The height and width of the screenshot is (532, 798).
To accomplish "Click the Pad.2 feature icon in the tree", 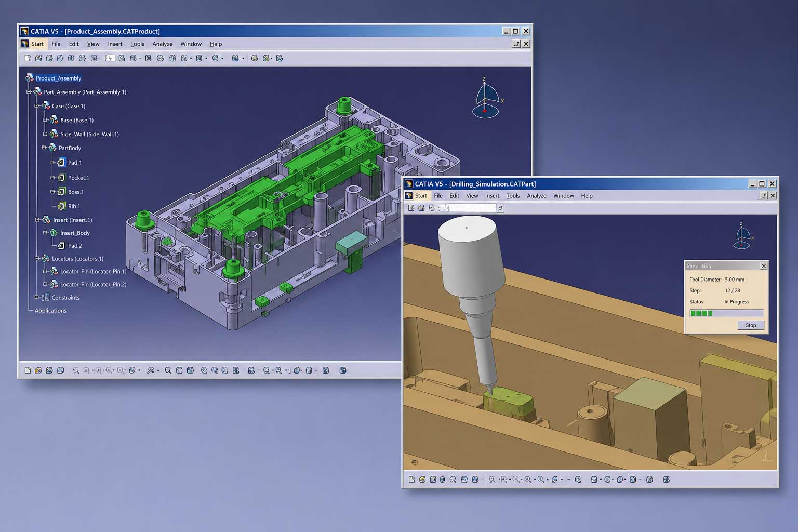I will 61,246.
